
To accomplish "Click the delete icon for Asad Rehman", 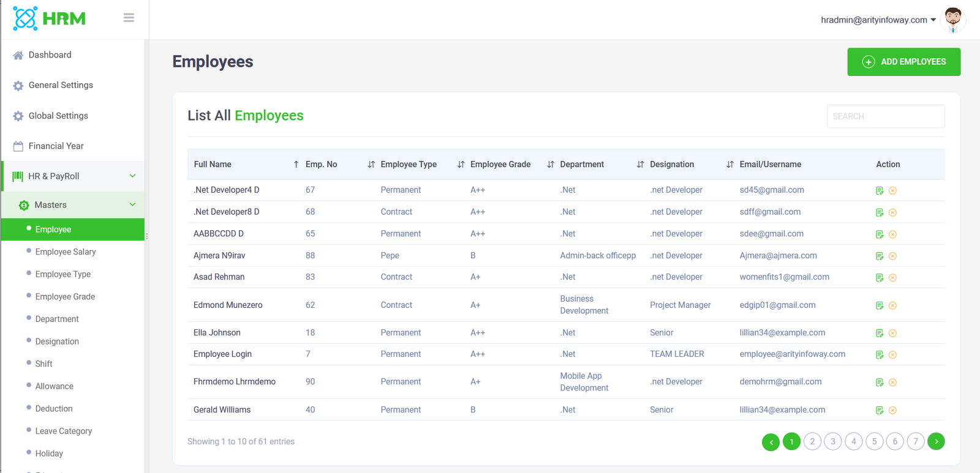I will [892, 278].
